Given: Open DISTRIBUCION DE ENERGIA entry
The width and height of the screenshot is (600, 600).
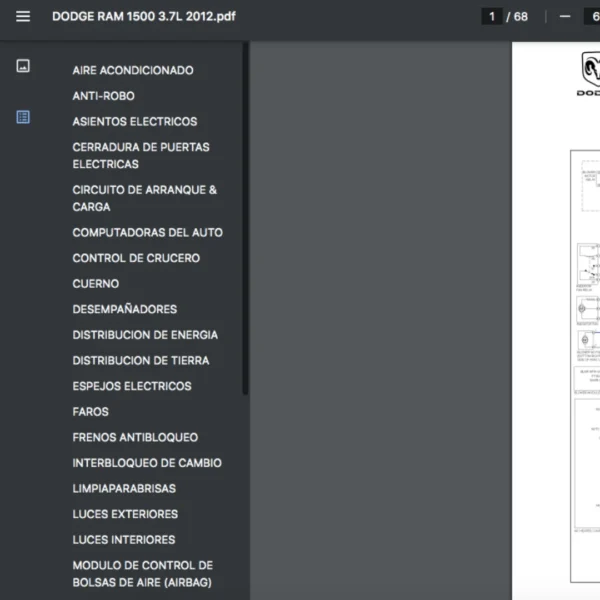Looking at the screenshot, I should coord(145,335).
